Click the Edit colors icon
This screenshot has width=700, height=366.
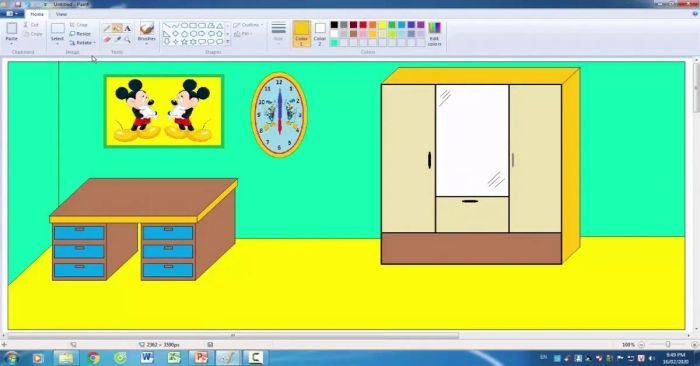pos(434,34)
